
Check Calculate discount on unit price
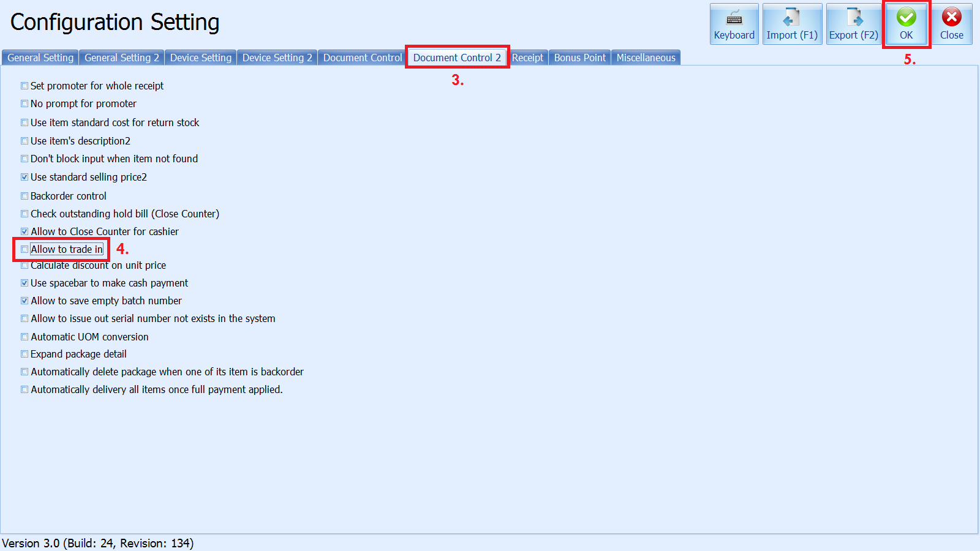(24, 266)
